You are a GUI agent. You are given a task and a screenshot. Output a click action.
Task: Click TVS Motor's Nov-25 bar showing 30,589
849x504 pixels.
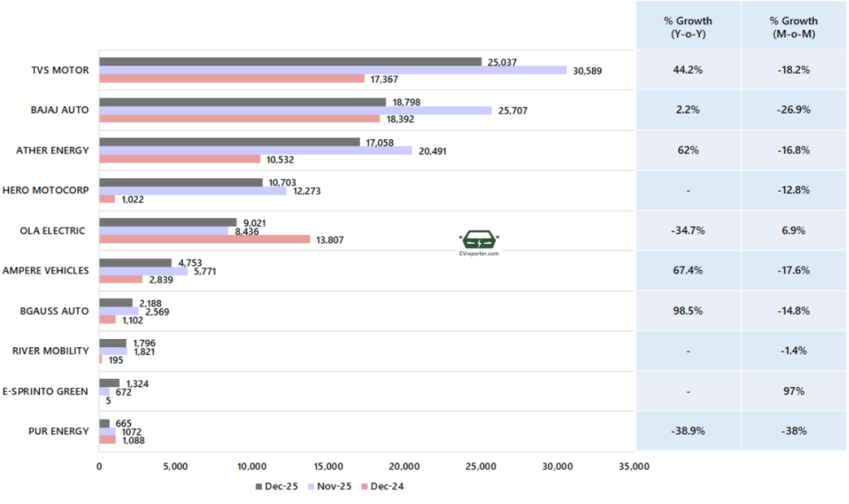(332, 70)
